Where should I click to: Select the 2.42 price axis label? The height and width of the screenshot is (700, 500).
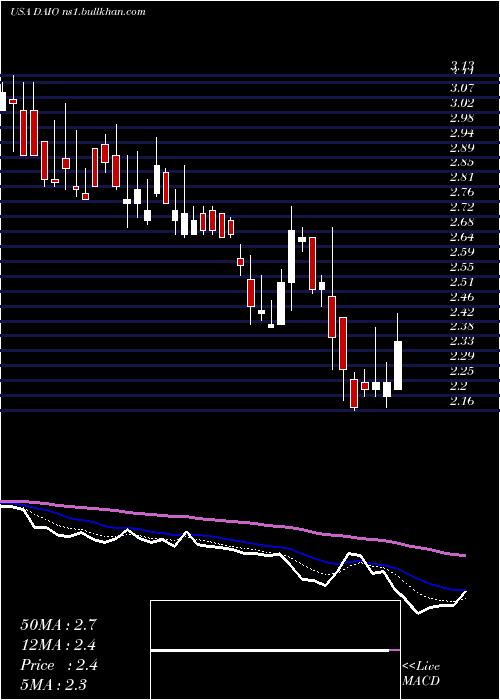pos(462,311)
